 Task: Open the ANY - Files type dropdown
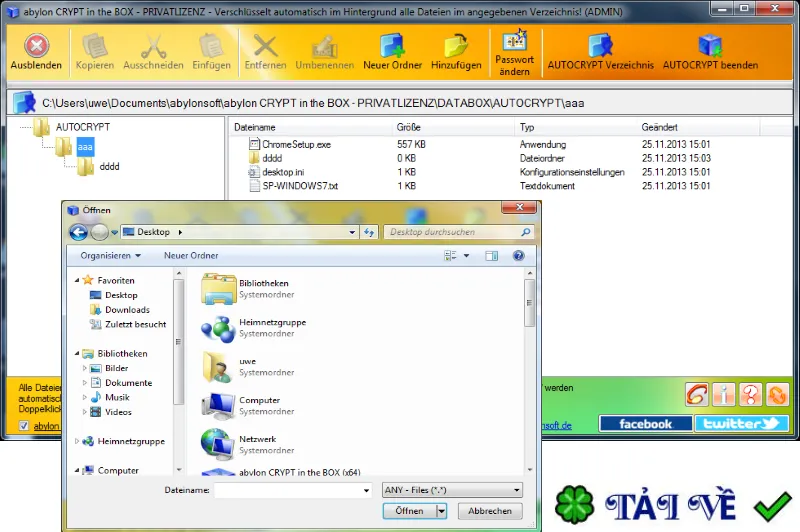(452, 490)
